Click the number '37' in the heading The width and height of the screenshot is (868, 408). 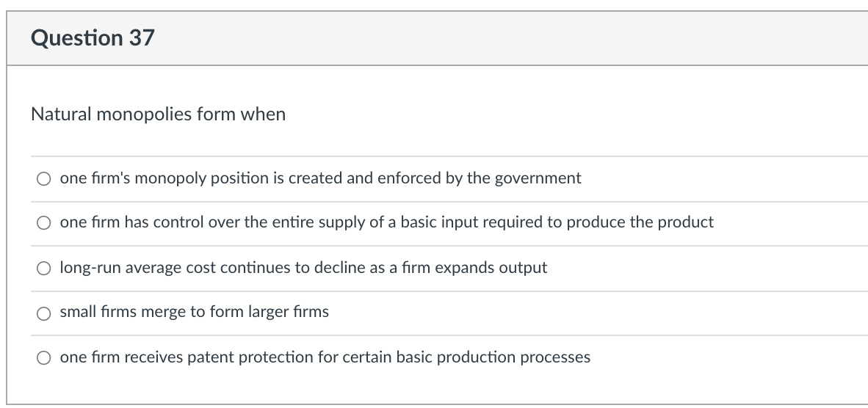141,38
